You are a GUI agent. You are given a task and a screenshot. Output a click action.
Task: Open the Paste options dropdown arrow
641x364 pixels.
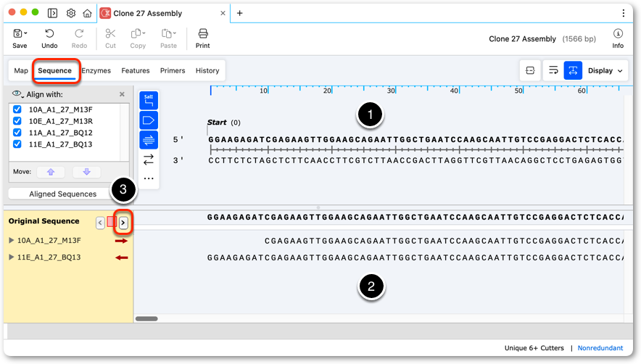(175, 33)
